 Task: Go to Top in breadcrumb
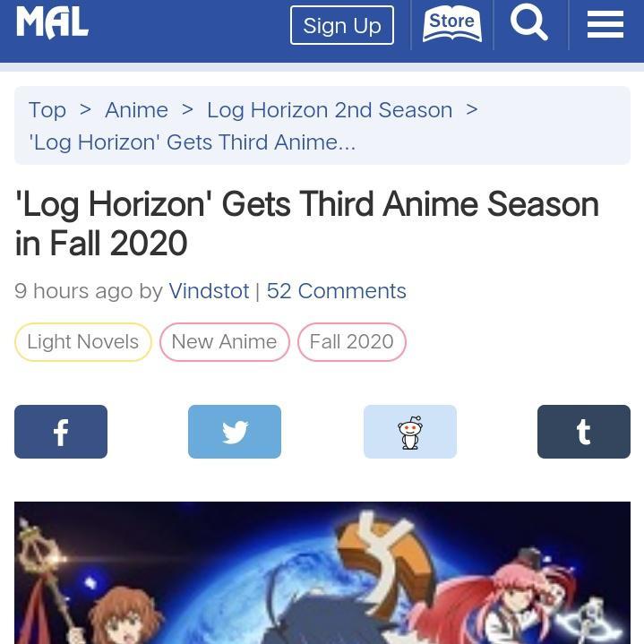click(47, 110)
